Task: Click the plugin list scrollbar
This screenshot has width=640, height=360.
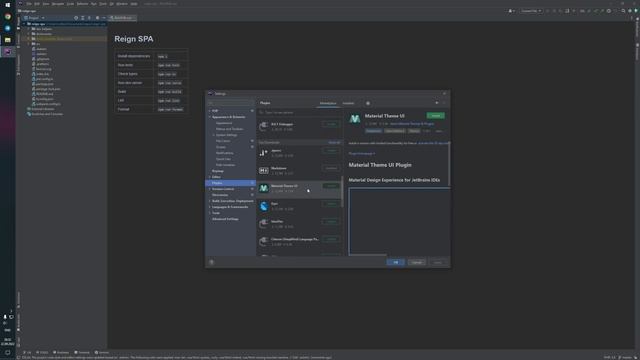Action: click(342, 192)
